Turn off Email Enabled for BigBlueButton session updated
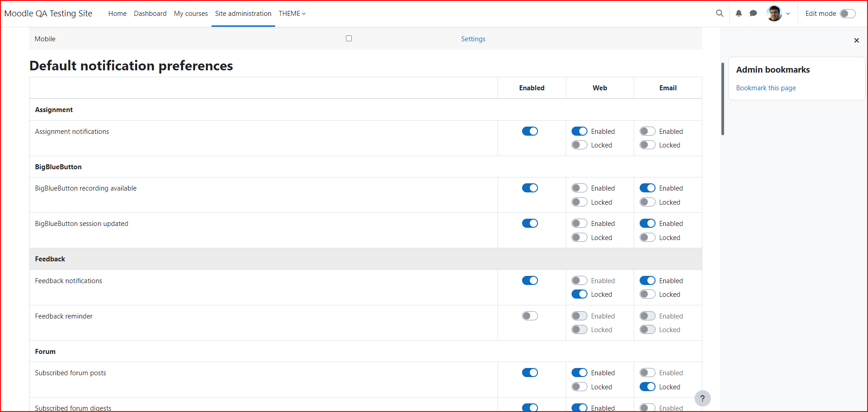Image resolution: width=868 pixels, height=412 pixels. [x=647, y=223]
